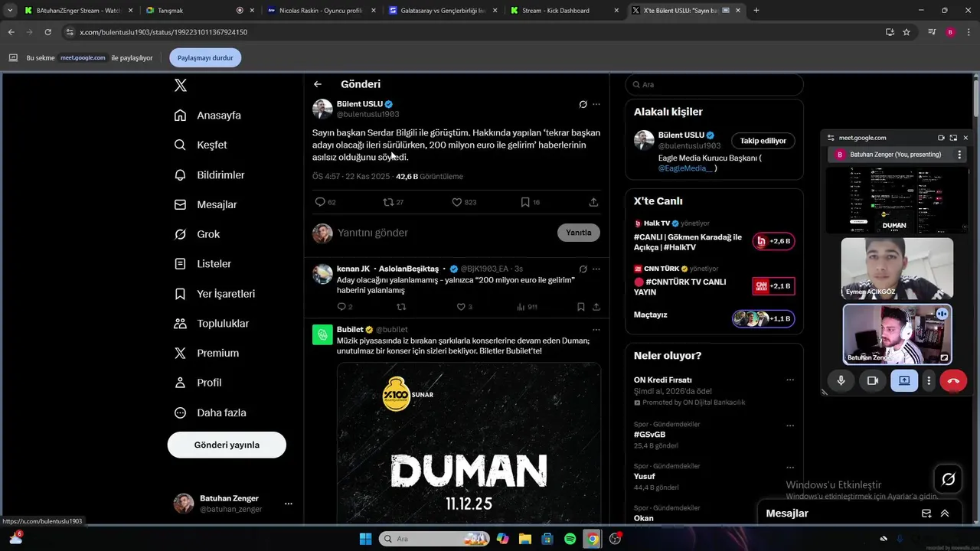The image size is (980, 551).
Task: Open Spotify from the taskbar
Action: point(570,539)
